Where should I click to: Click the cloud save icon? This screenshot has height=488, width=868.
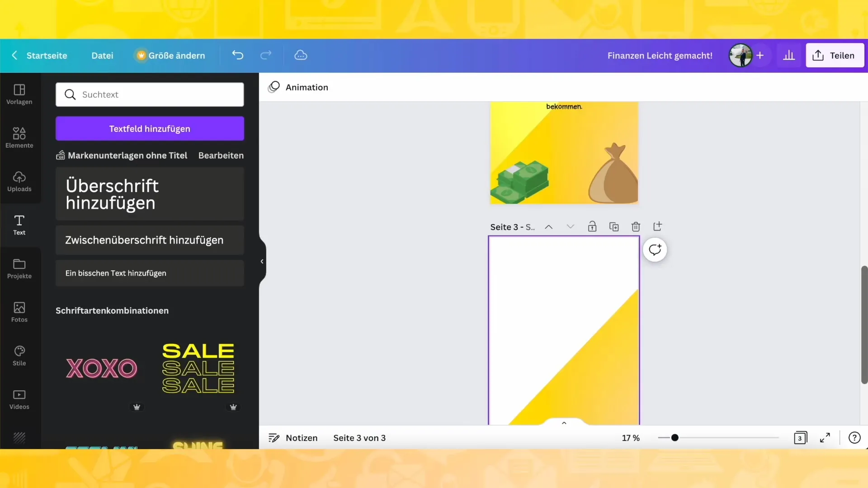point(301,55)
